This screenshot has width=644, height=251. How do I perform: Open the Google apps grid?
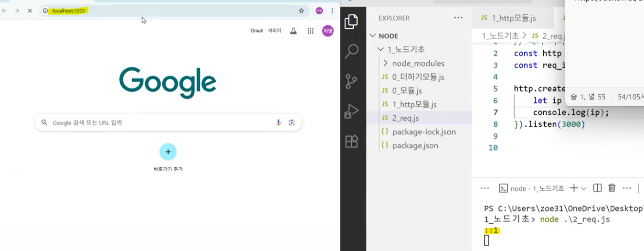pos(310,31)
